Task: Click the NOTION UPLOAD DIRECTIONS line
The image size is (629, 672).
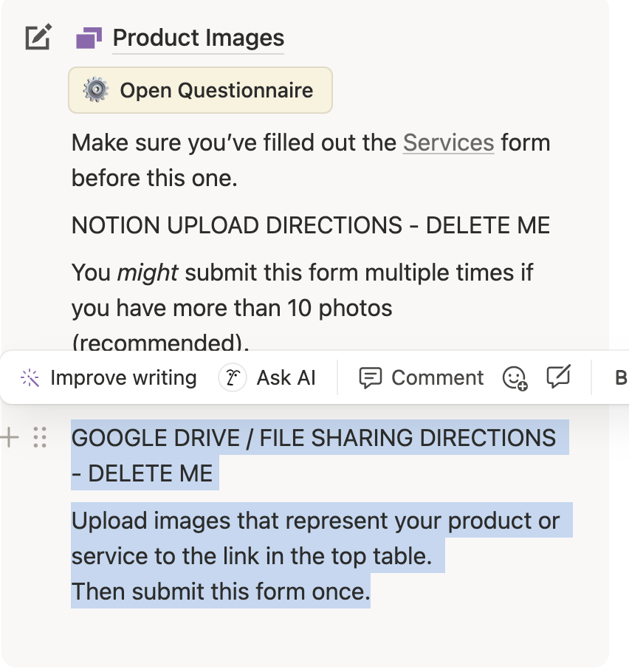Action: (x=310, y=225)
